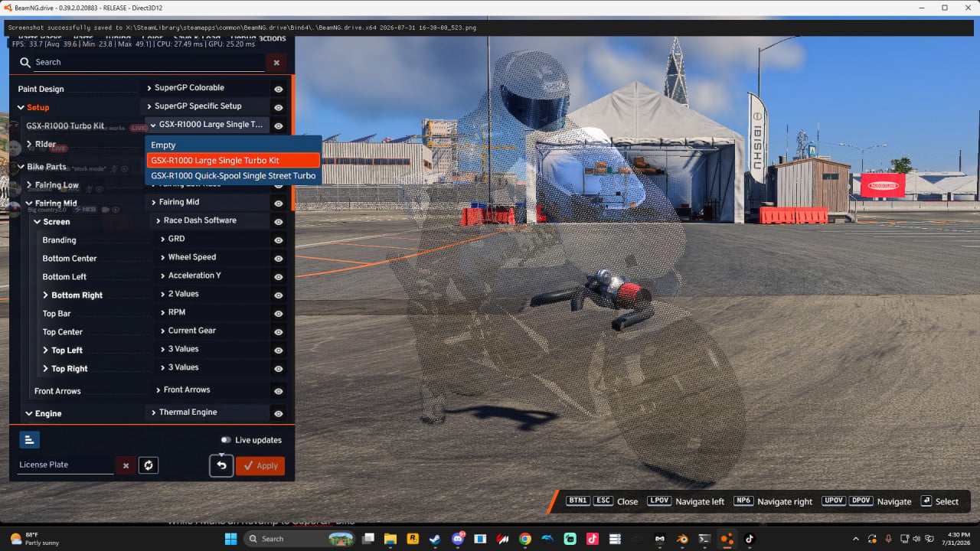This screenshot has height=551, width=980.
Task: Focus the parts Search input field
Action: (x=149, y=63)
